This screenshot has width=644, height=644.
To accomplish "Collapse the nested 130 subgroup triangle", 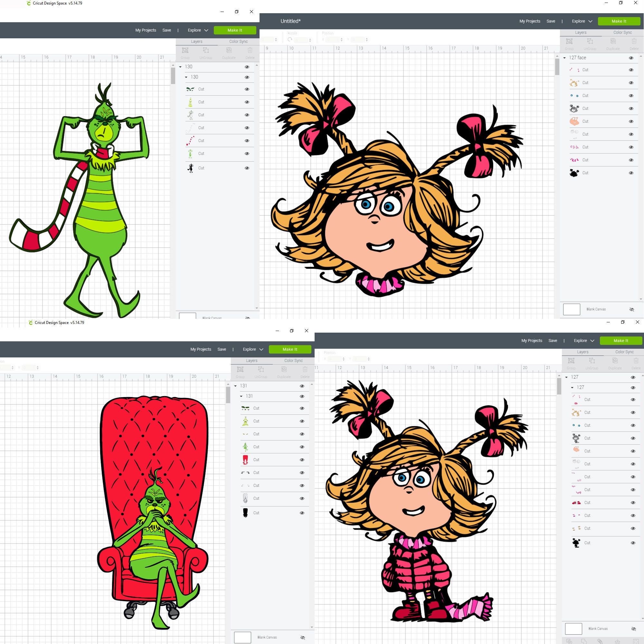I will (186, 77).
